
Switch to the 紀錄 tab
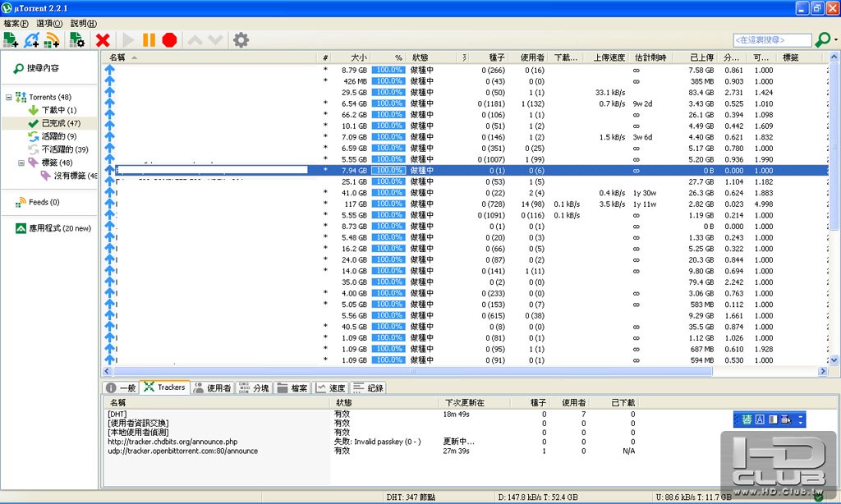[368, 387]
